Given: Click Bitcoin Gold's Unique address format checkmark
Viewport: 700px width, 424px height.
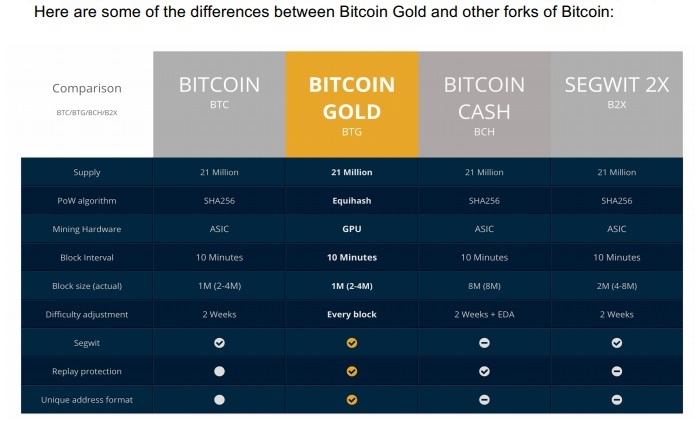Looking at the screenshot, I should click(x=352, y=400).
